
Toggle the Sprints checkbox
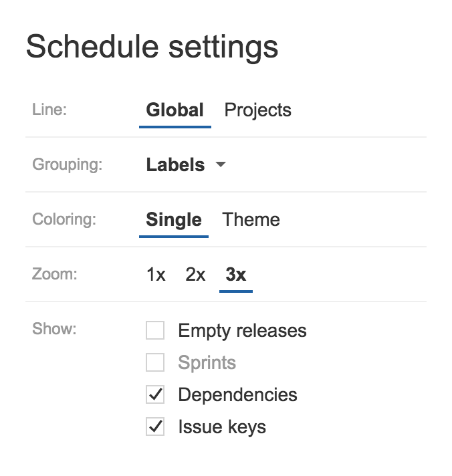coord(155,362)
